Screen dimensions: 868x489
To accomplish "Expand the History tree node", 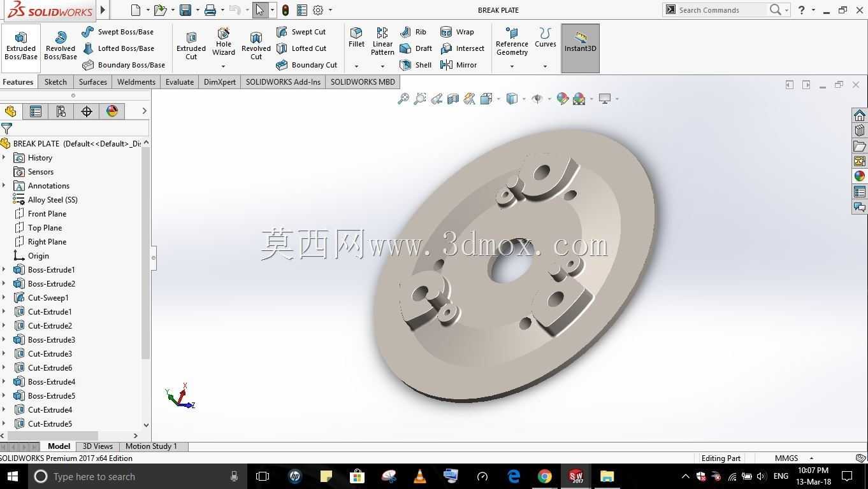I will [4, 158].
